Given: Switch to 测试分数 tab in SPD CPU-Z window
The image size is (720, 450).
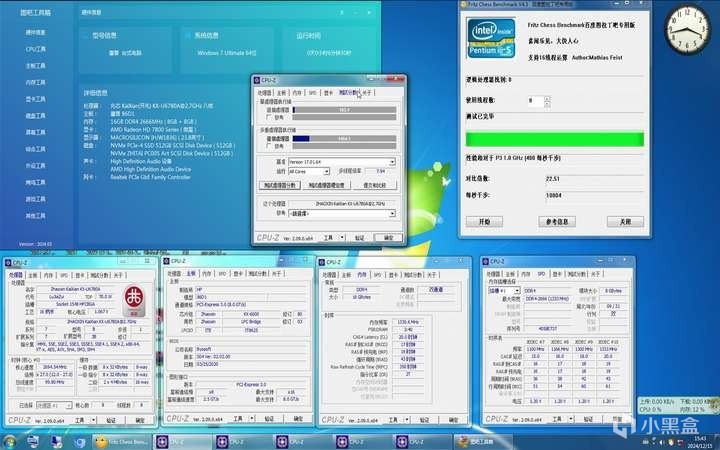Looking at the screenshot, I should click(x=577, y=274).
